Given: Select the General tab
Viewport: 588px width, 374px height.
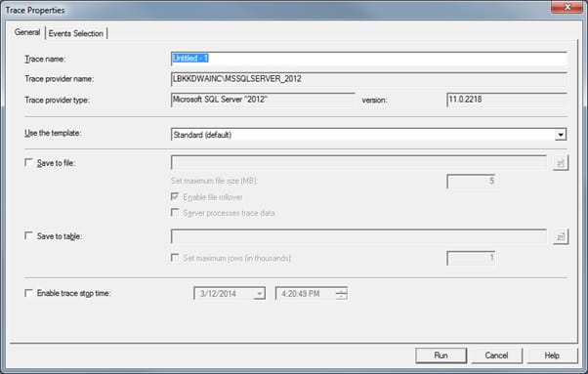Looking at the screenshot, I should pos(27,32).
